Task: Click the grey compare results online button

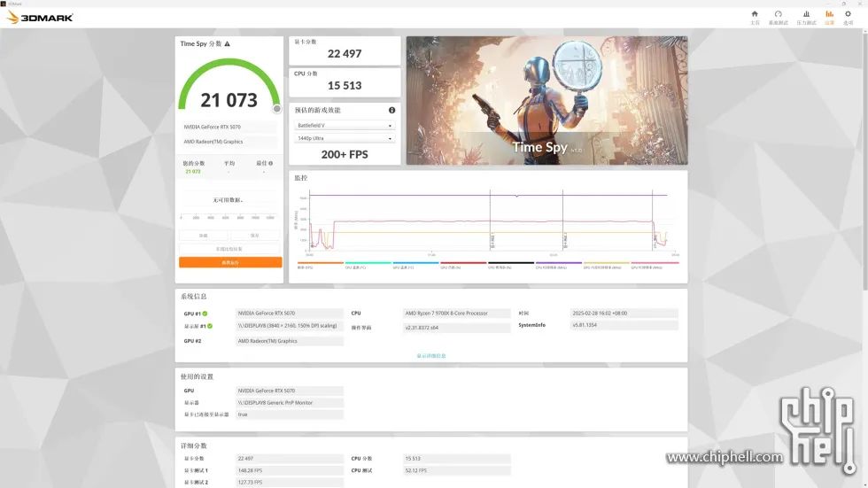Action: pos(229,249)
